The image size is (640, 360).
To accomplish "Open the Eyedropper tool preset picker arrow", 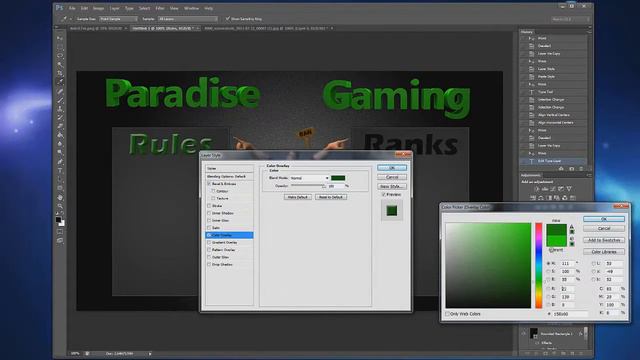I will 71,19.
